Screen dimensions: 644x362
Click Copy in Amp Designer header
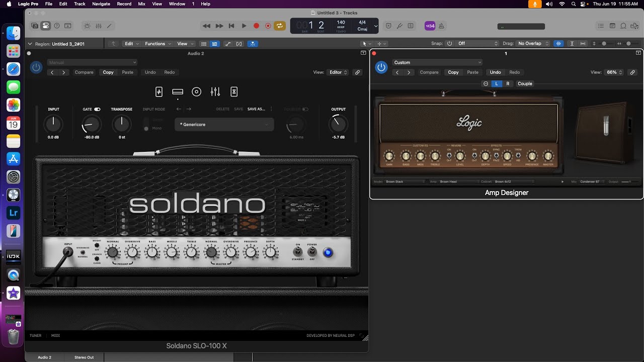[x=453, y=72]
